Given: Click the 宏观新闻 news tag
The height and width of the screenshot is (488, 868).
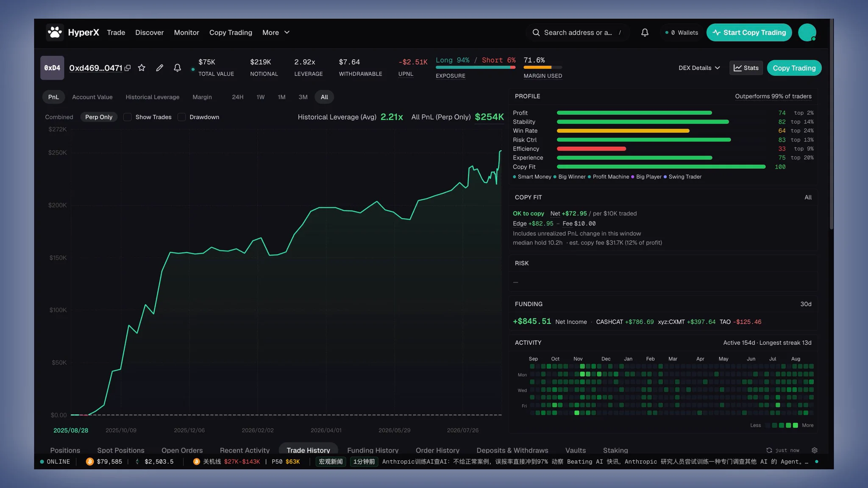Looking at the screenshot, I should click(331, 462).
